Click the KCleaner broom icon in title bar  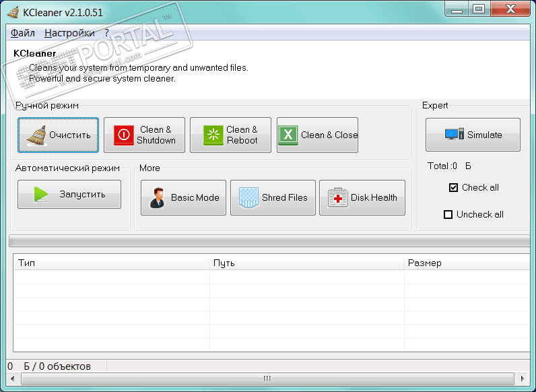(13, 12)
